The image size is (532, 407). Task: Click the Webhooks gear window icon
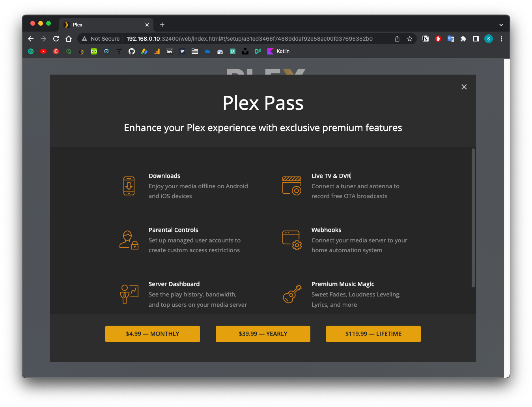292,240
